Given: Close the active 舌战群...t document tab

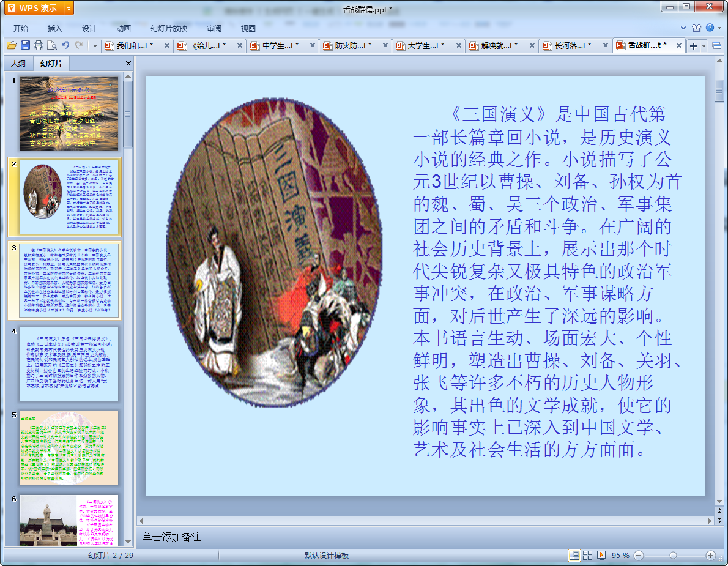Looking at the screenshot, I should [679, 45].
